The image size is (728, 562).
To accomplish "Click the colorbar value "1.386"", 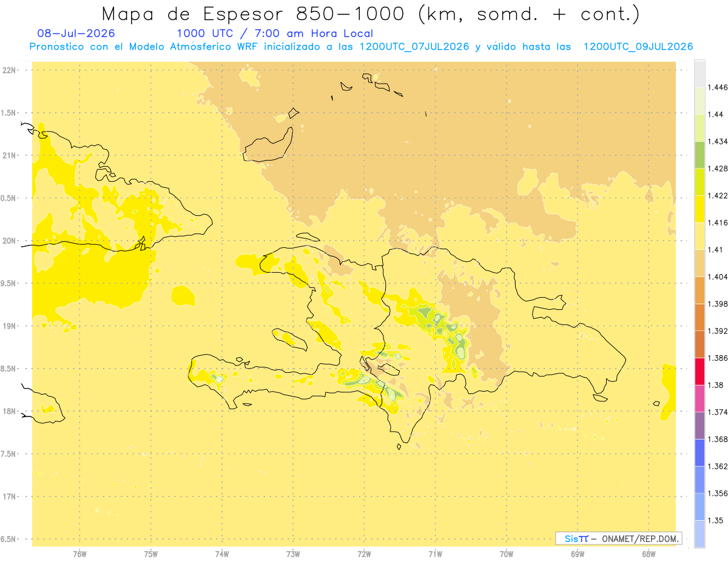I will point(716,358).
